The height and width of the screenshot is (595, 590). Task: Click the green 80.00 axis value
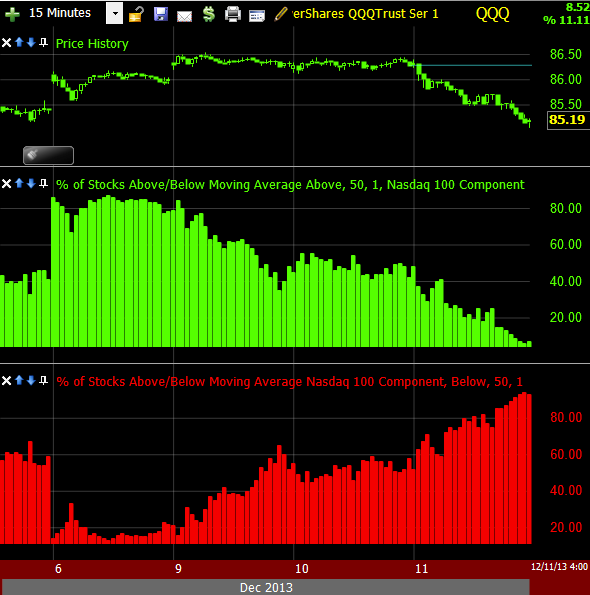pos(566,208)
